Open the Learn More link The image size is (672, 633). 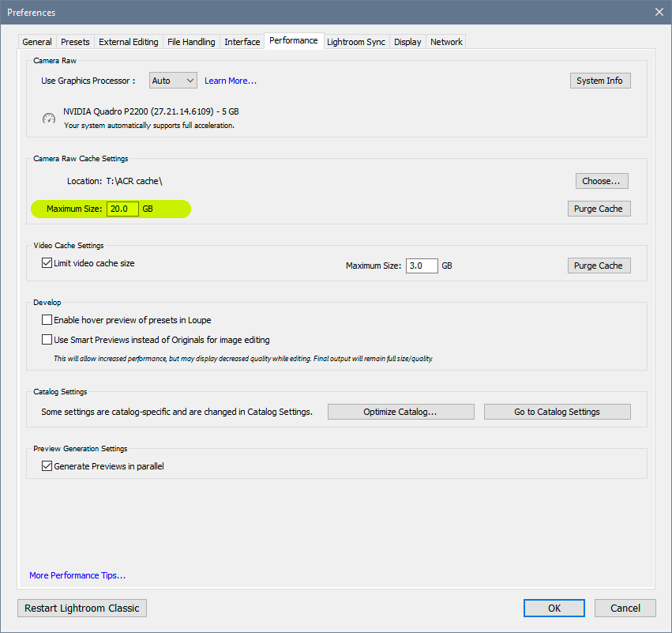point(232,80)
